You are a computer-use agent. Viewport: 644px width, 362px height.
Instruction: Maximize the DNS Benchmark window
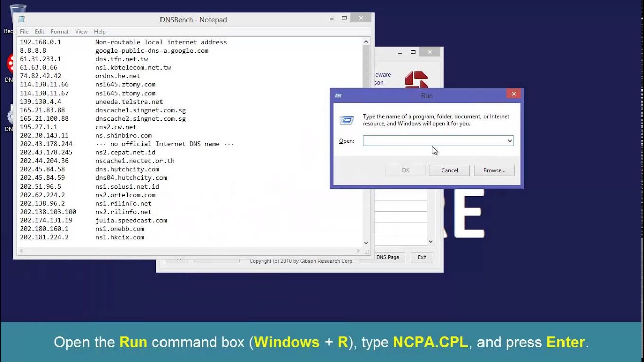point(413,52)
